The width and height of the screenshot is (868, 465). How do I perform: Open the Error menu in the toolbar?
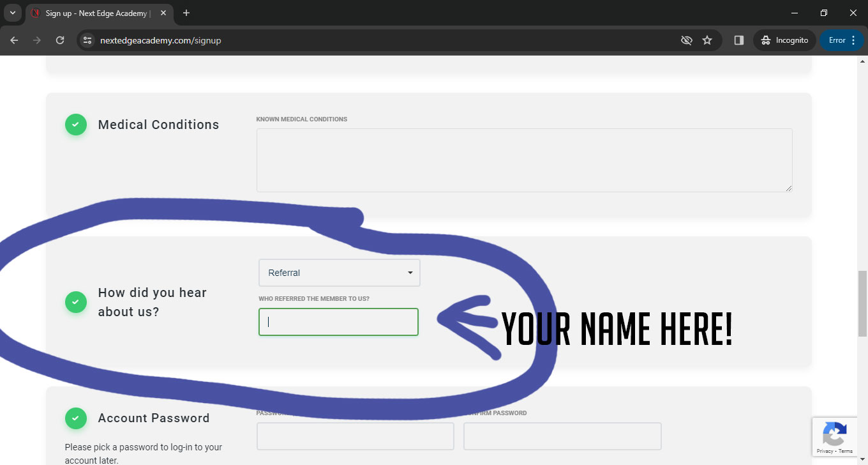842,40
